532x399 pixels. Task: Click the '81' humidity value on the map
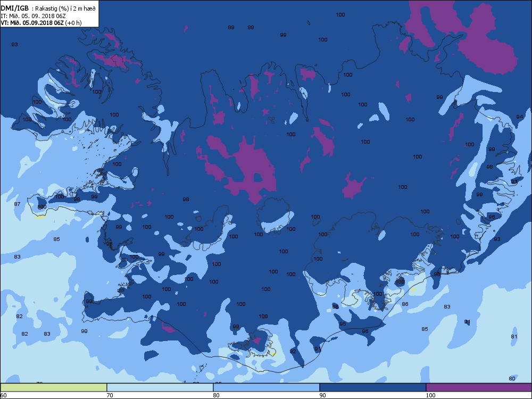(x=514, y=337)
